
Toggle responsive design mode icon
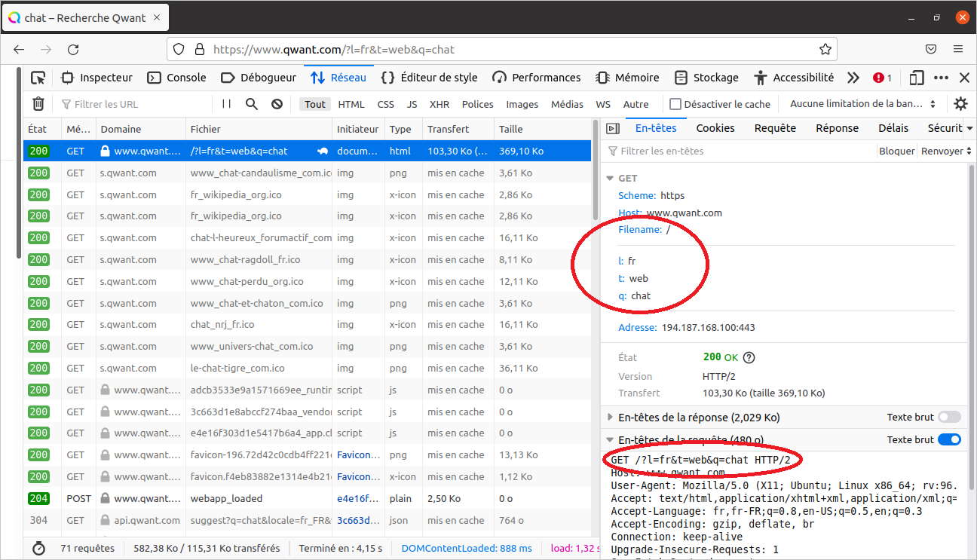917,78
